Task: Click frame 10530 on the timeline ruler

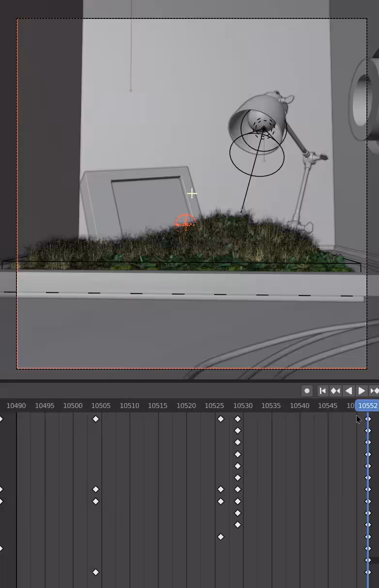Action: pos(243,406)
